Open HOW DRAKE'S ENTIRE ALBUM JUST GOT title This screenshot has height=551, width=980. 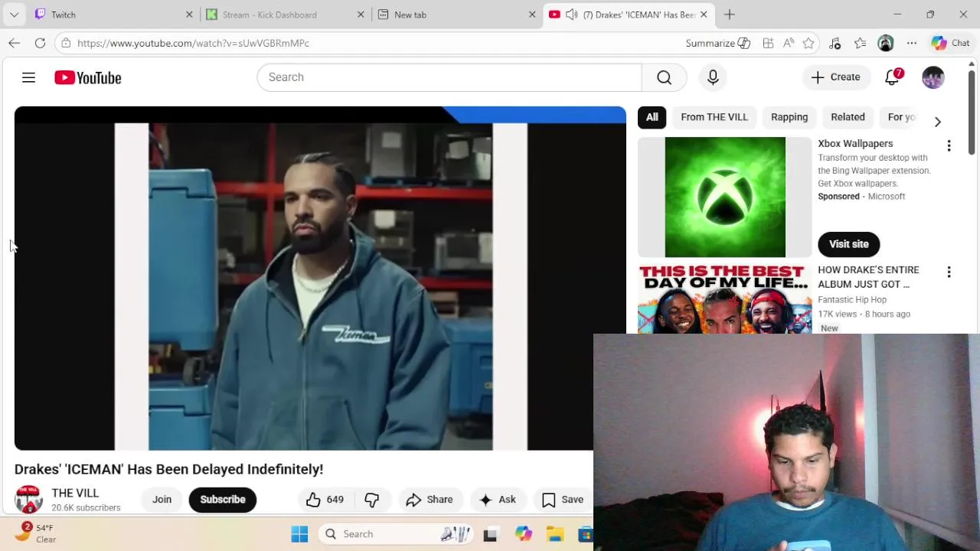click(x=868, y=277)
